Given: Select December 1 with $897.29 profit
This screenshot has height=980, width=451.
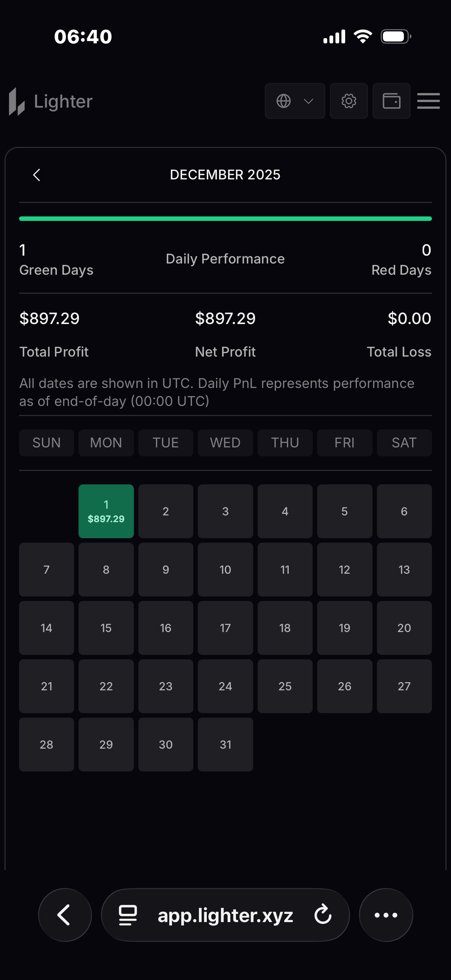Looking at the screenshot, I should (106, 511).
